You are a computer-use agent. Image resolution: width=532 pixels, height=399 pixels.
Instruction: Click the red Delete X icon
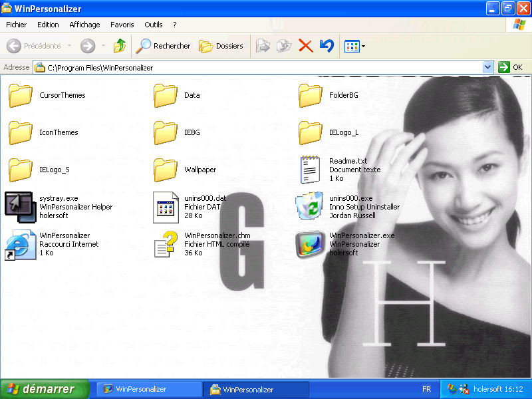coord(306,46)
